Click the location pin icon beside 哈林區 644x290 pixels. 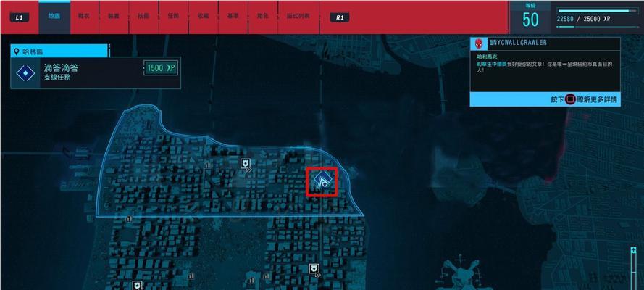(x=17, y=51)
